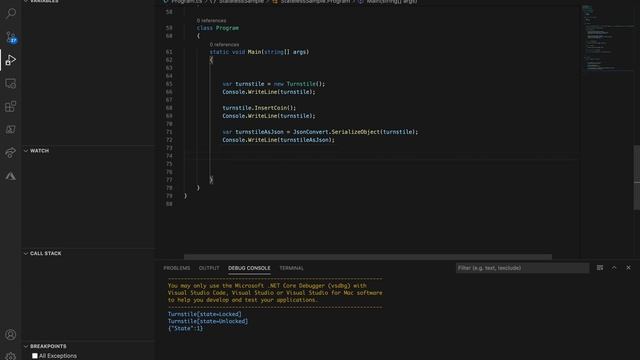
Task: Open the Extensions view
Action: point(11,107)
